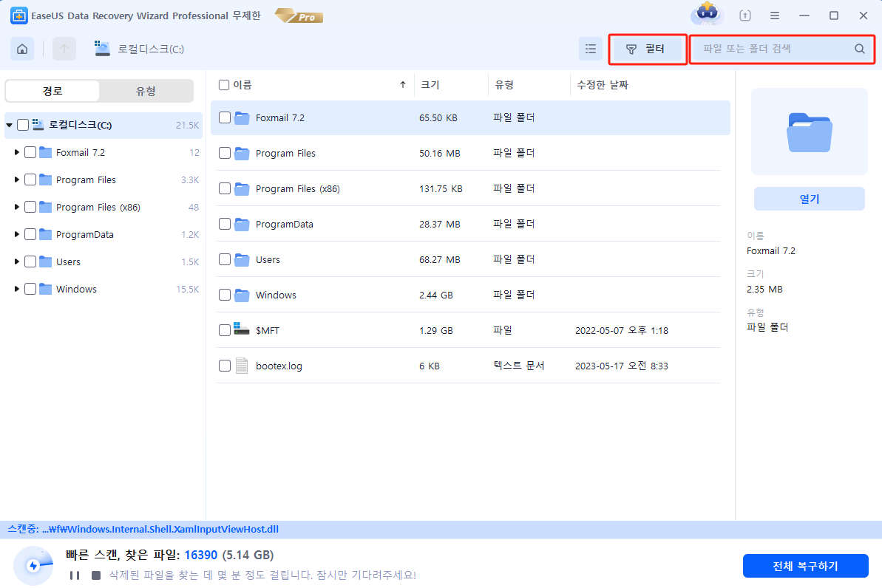The width and height of the screenshot is (882, 588).
Task: Tick the select-all checkbox beside 이름
Action: (224, 85)
